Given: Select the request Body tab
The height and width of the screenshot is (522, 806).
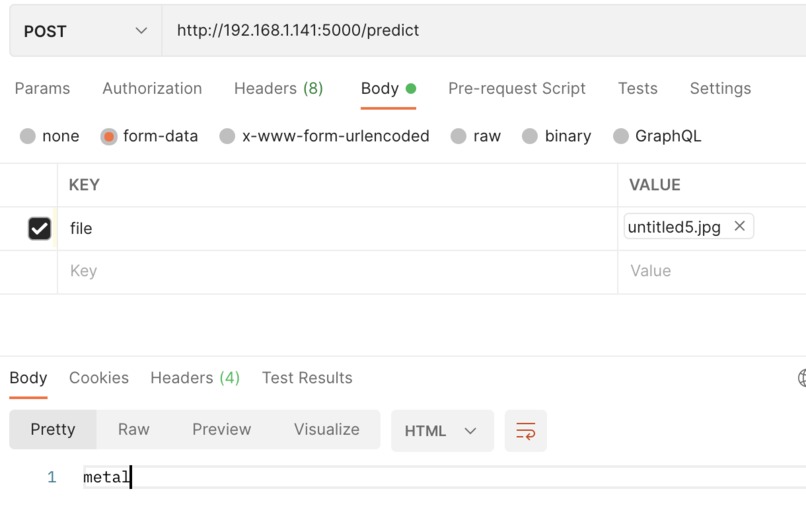Looking at the screenshot, I should [388, 88].
